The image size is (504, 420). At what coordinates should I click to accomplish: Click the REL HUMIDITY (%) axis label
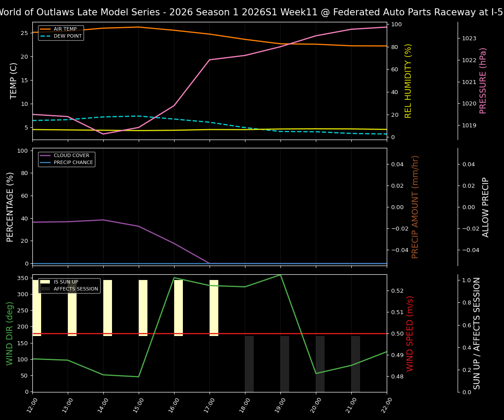(x=408, y=80)
